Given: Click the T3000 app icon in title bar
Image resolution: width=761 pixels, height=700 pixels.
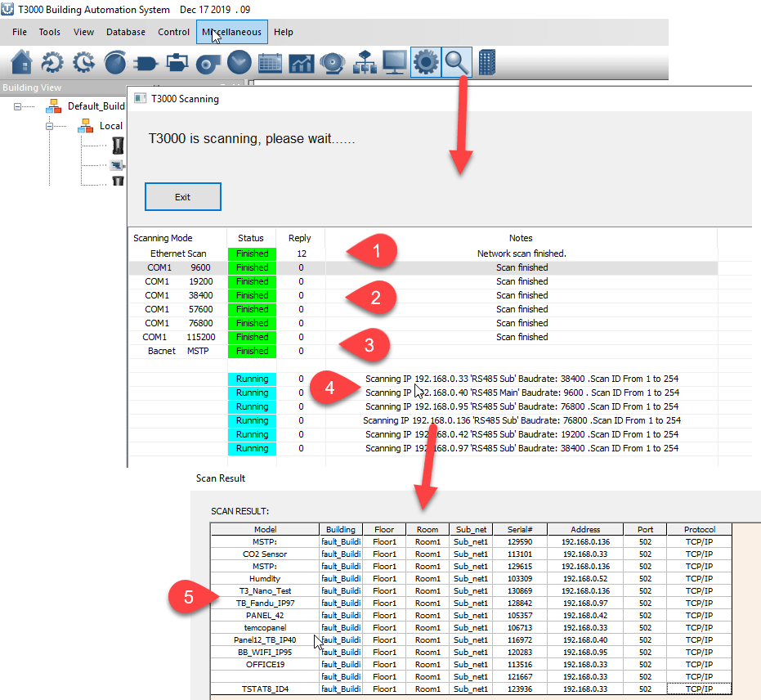Looking at the screenshot, I should click(7, 9).
